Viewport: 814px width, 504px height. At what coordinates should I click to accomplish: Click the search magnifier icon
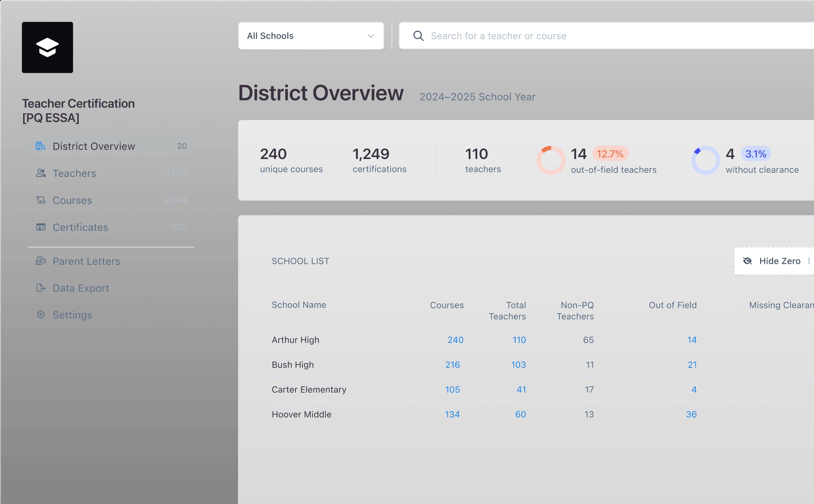click(418, 36)
